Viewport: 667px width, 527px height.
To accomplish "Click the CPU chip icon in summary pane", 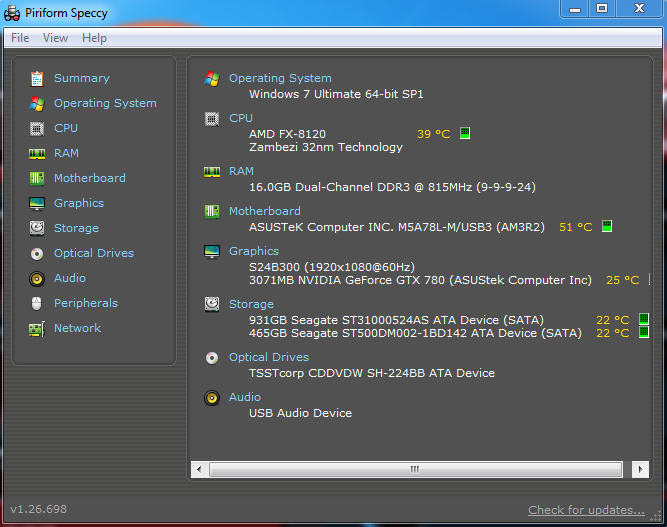I will (212, 119).
